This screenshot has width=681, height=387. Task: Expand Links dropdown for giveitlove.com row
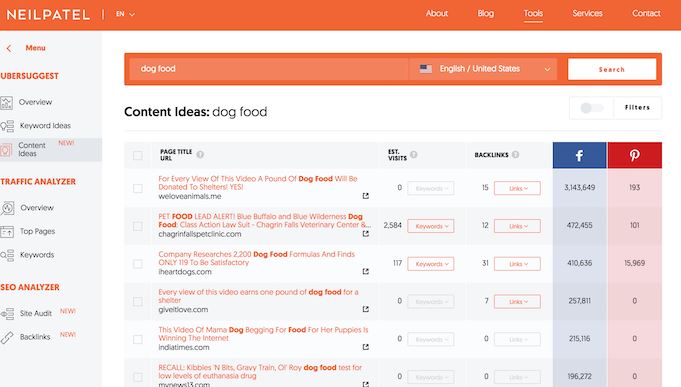tap(517, 302)
